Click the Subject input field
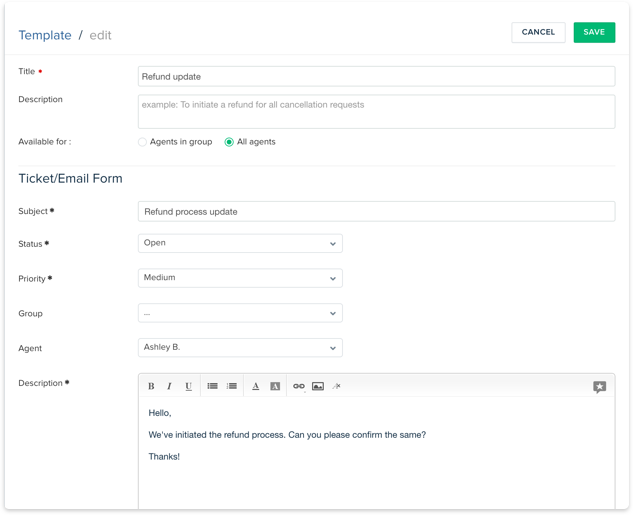 [x=376, y=212]
